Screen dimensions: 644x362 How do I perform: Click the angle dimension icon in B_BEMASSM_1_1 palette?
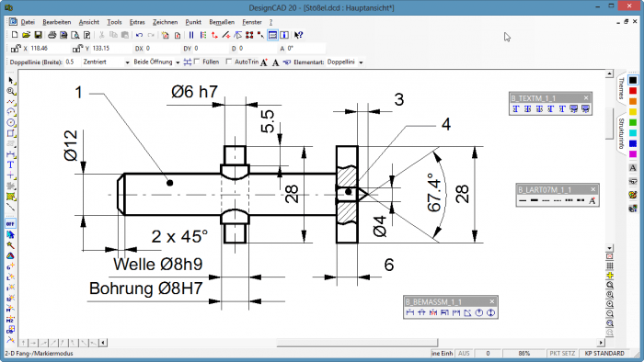pyautogui.click(x=467, y=312)
